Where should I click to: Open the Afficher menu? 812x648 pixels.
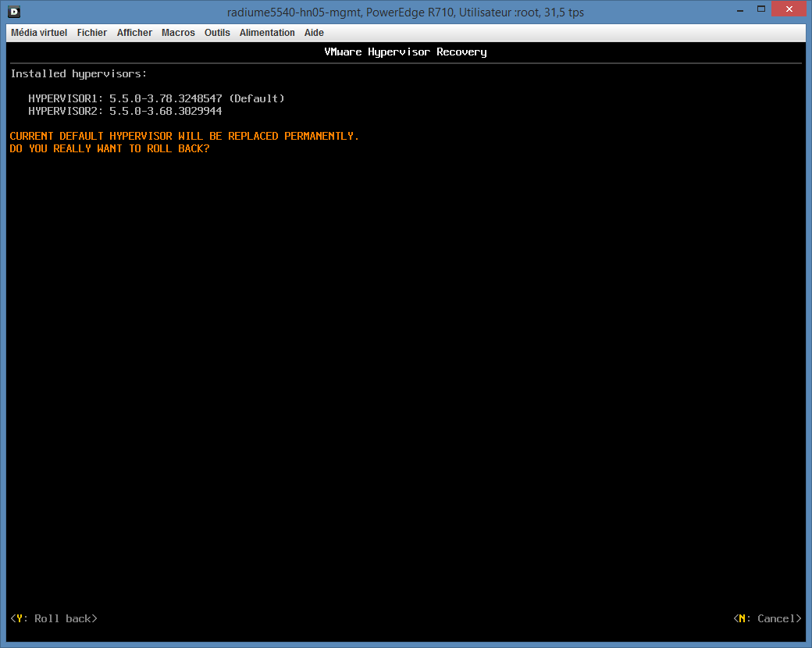coord(134,33)
